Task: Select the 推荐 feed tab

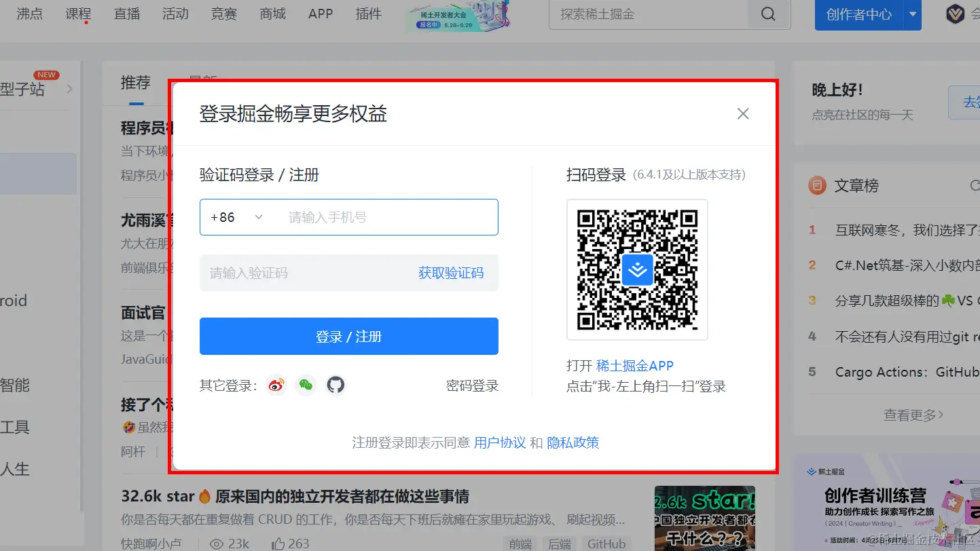Action: (136, 83)
